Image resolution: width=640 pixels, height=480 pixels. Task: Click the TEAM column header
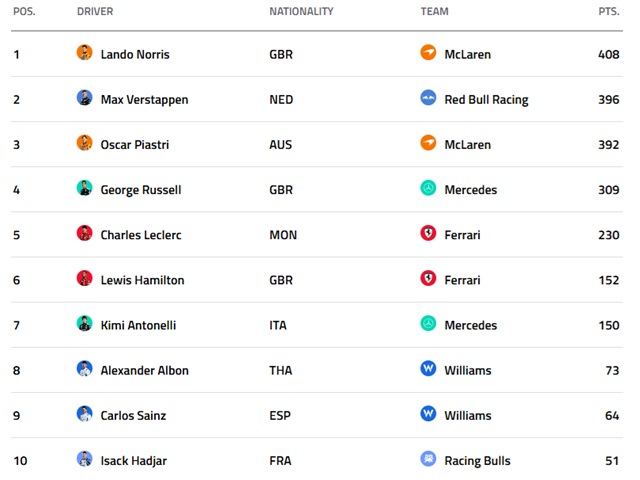click(x=434, y=12)
